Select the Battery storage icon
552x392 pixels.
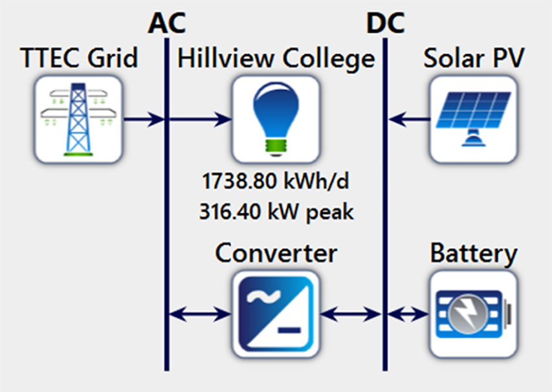point(474,314)
